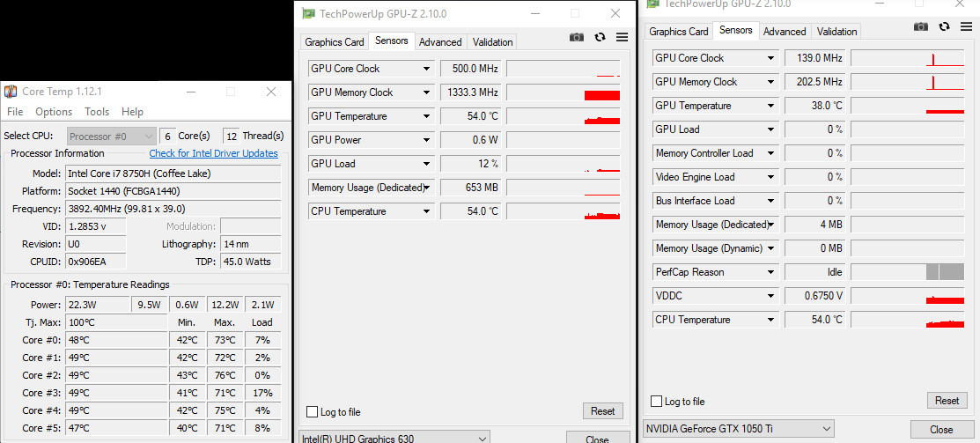Screen dimensions: 980x443
Task: Click the VDDC value 0.6750 V
Action: (x=815, y=296)
